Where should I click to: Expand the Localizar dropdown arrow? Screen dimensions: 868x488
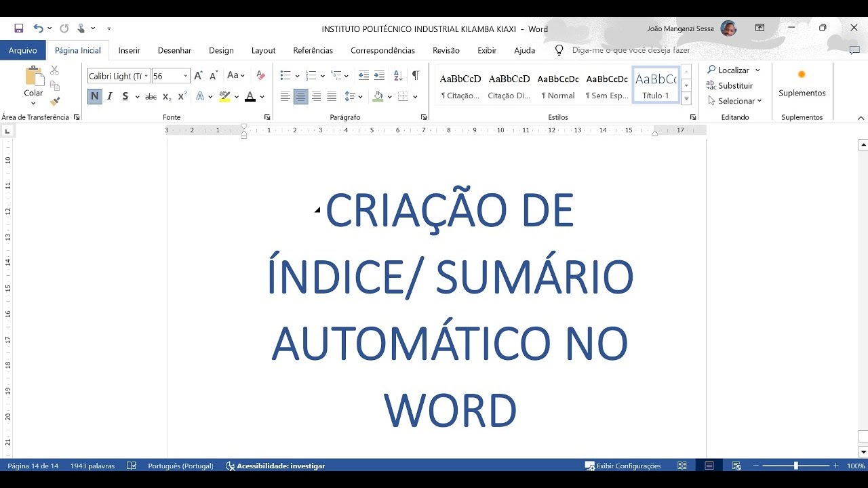pos(757,70)
